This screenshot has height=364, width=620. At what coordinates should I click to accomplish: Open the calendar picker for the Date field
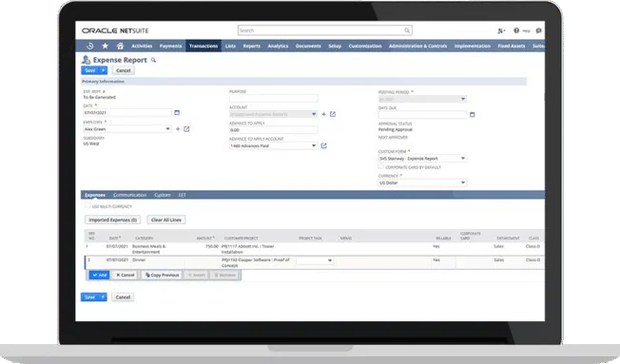(x=177, y=113)
